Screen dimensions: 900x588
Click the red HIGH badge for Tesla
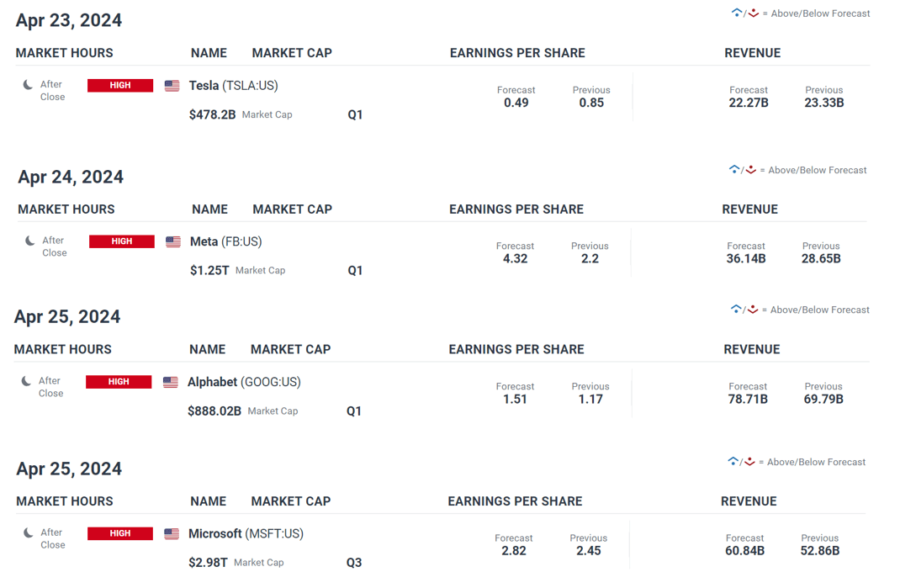[120, 86]
